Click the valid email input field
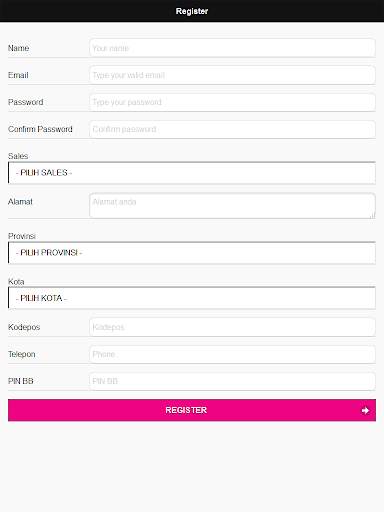The image size is (384, 512). [x=232, y=75]
